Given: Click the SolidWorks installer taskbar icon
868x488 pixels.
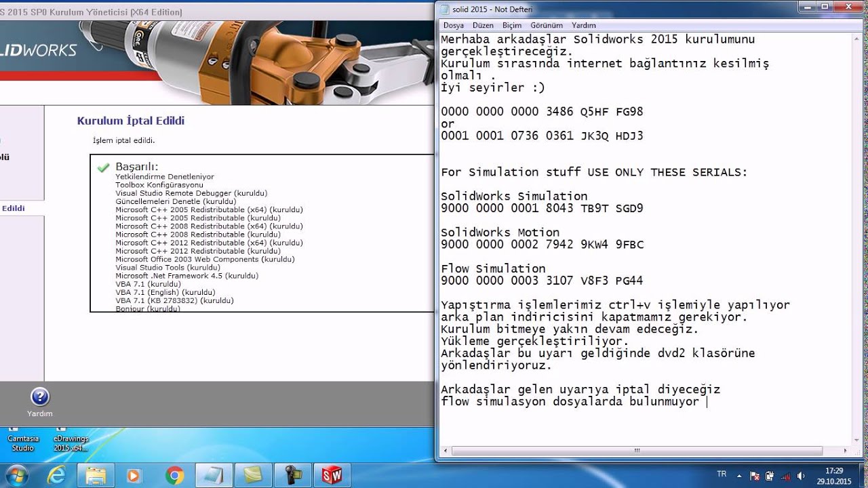Looking at the screenshot, I should pos(332,475).
